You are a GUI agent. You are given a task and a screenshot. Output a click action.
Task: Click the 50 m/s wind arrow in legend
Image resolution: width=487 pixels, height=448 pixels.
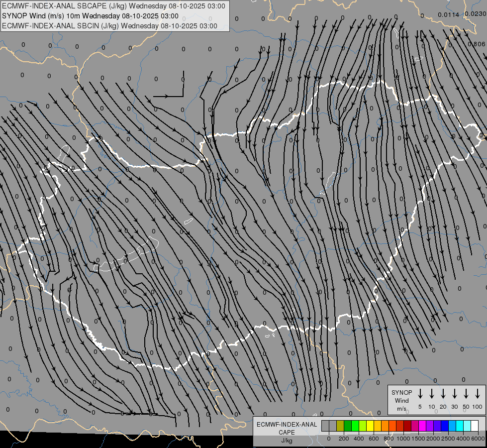[x=466, y=394]
